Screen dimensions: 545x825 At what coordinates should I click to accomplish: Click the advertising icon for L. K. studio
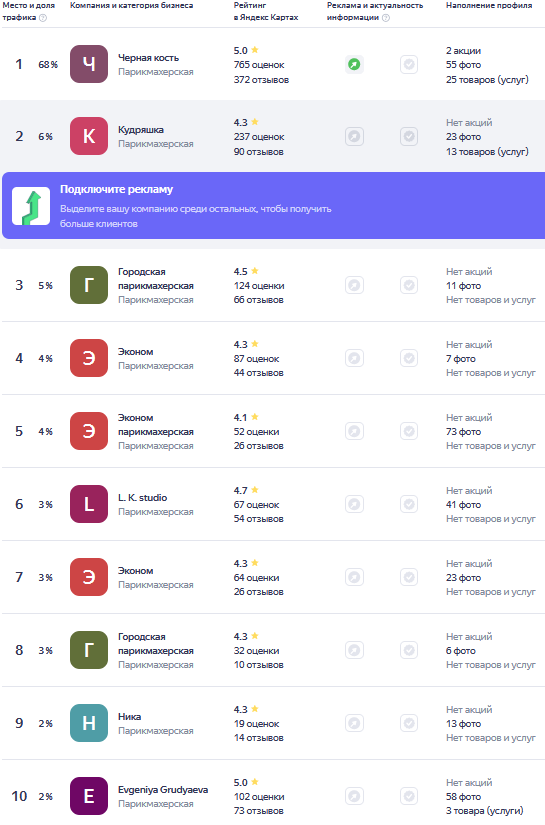(354, 505)
